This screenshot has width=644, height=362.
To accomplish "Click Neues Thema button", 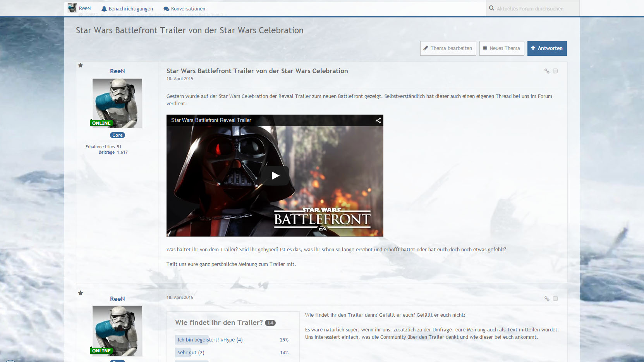I will point(501,48).
